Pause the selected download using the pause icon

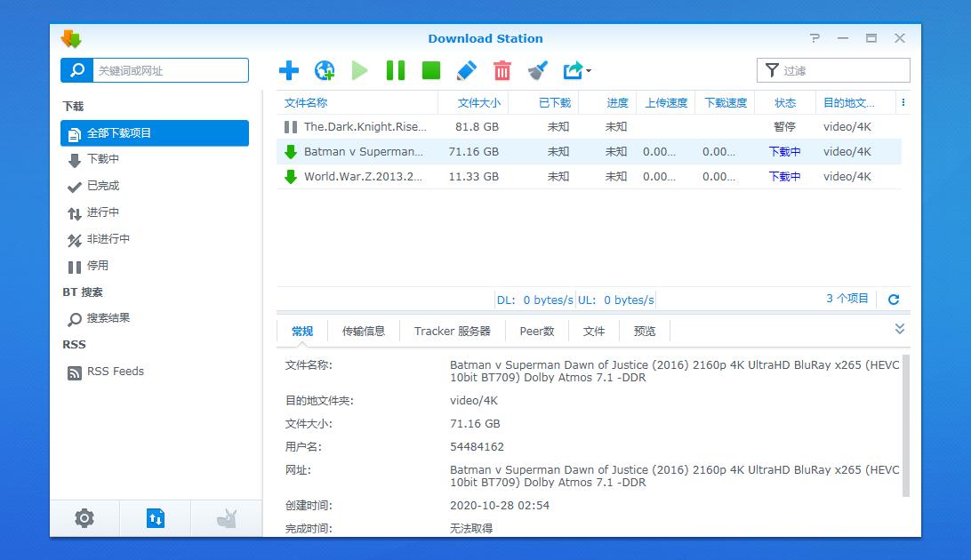[x=395, y=70]
